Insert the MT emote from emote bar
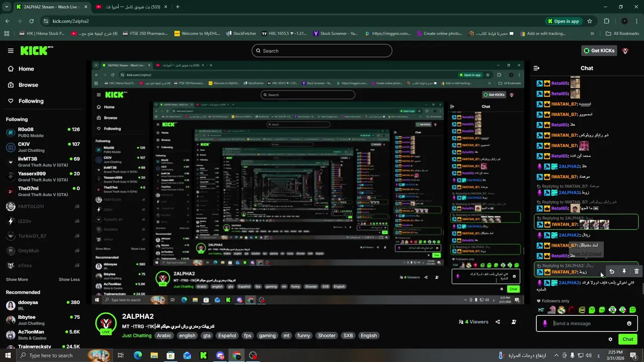Screen dimensions: 644x362 pyautogui.click(x=541, y=310)
